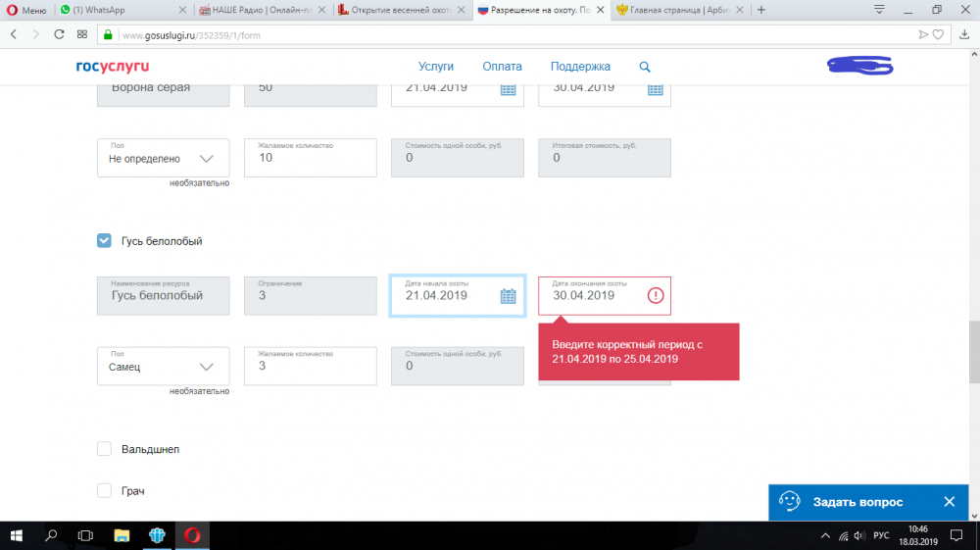Tick the Грач checkbox

point(104,490)
